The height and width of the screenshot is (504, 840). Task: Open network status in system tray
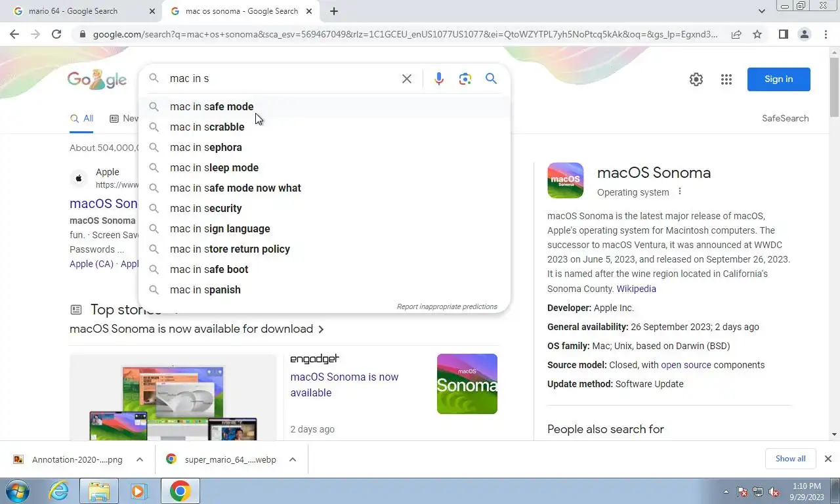[758, 492]
